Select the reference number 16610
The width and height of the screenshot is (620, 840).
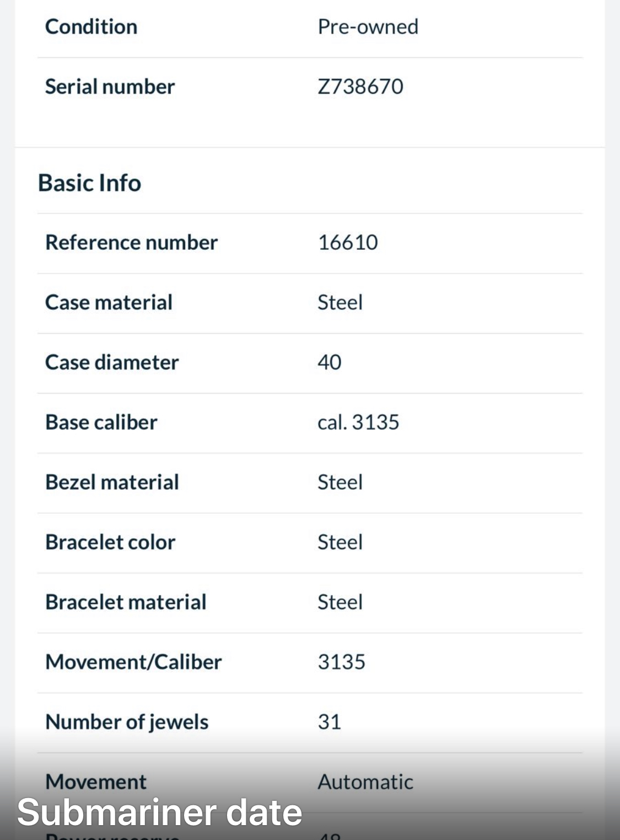coord(348,243)
